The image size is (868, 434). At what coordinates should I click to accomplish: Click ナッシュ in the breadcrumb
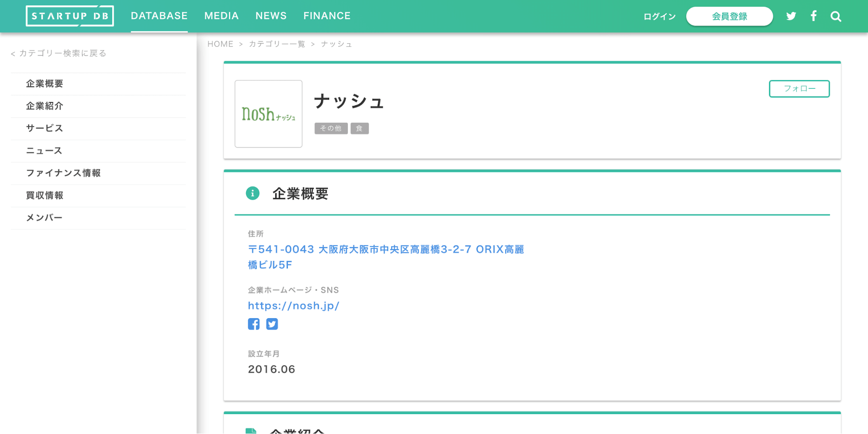(x=337, y=44)
